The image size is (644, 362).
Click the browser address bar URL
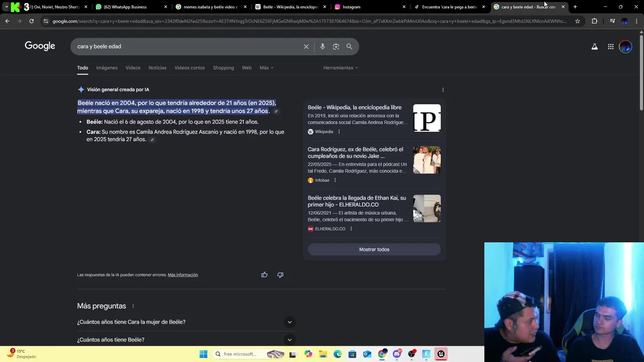pyautogui.click(x=309, y=21)
